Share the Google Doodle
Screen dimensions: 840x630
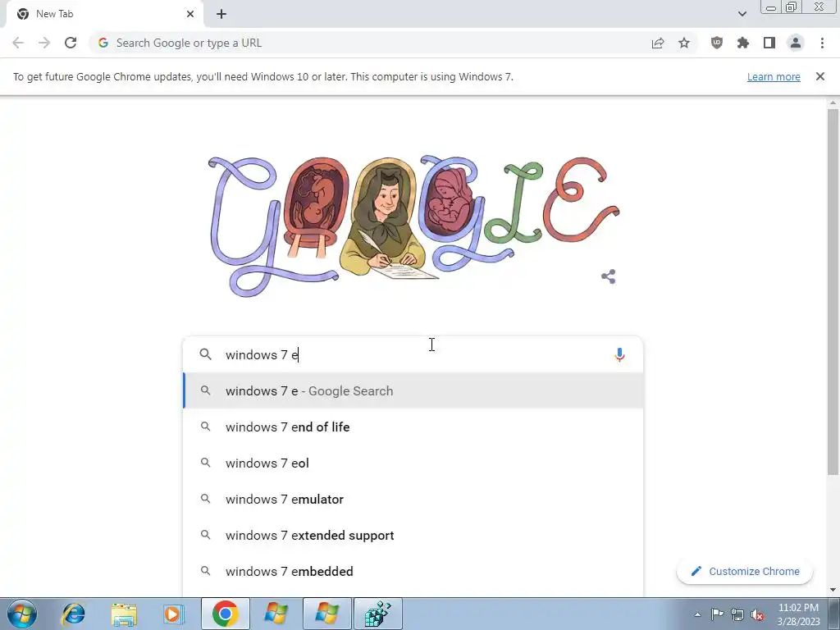(608, 276)
